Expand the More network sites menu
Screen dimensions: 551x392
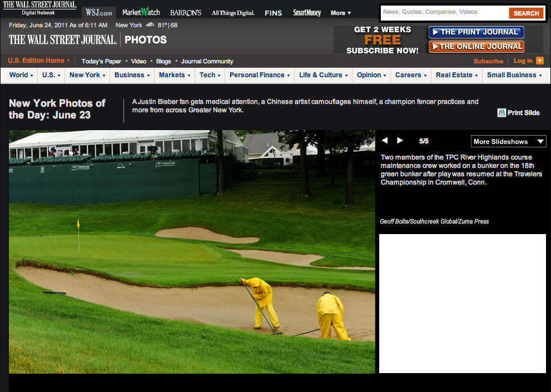click(x=340, y=13)
